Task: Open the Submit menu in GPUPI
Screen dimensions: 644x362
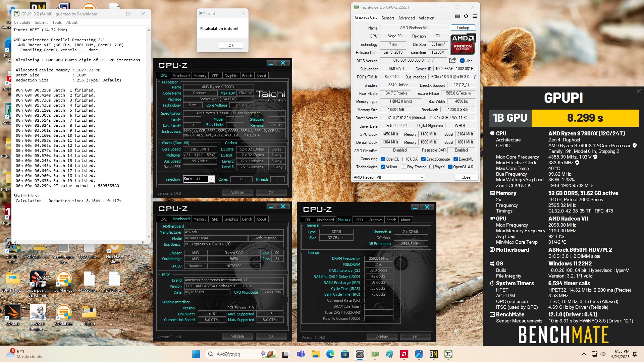Action: point(41,22)
